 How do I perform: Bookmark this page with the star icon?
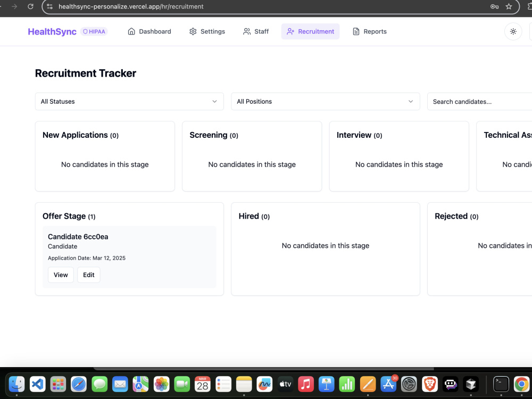509,6
